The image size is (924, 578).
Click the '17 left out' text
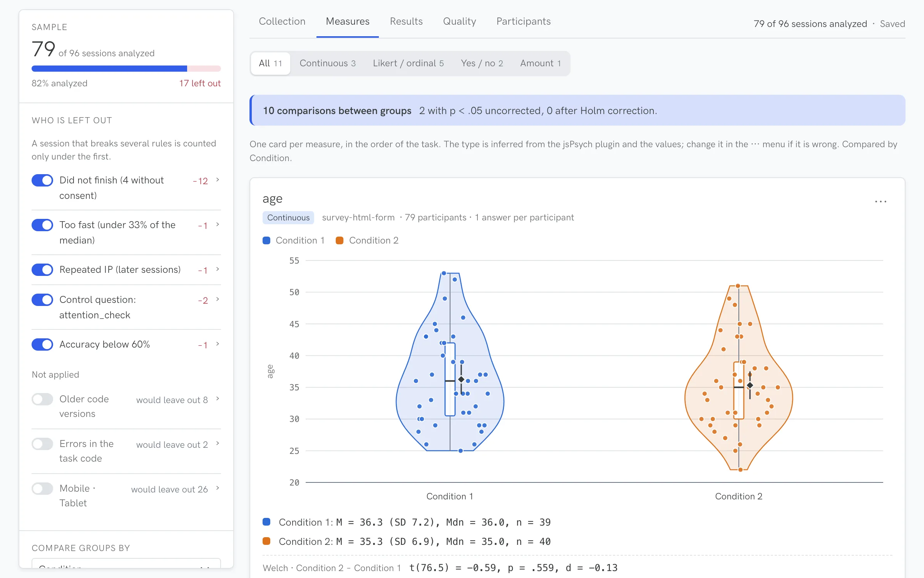[200, 84]
